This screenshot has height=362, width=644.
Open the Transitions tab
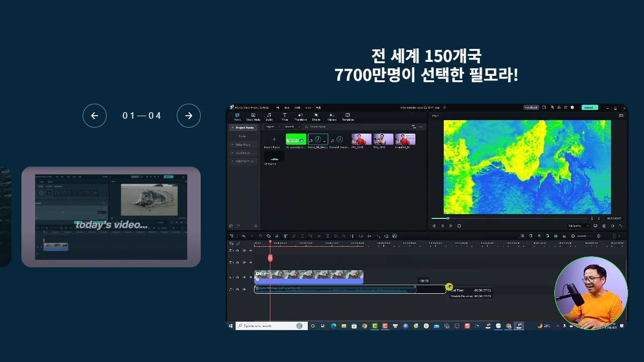(x=300, y=117)
